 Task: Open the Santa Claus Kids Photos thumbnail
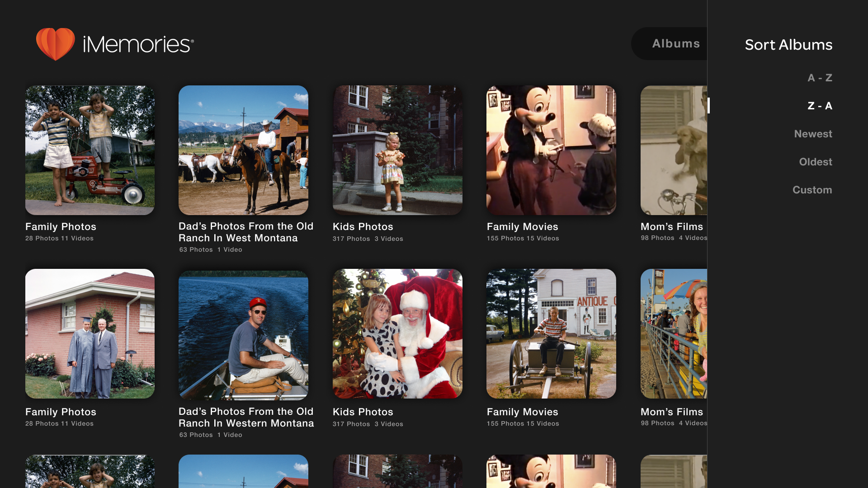tap(397, 334)
